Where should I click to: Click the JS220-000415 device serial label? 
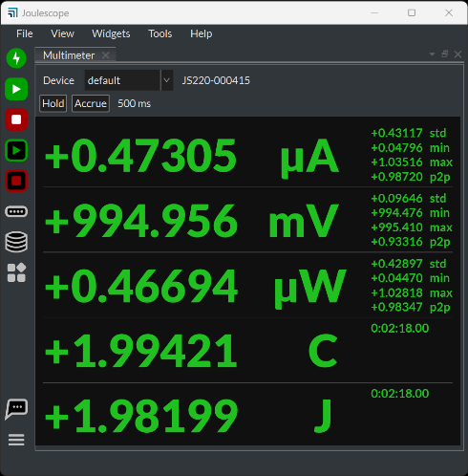216,80
